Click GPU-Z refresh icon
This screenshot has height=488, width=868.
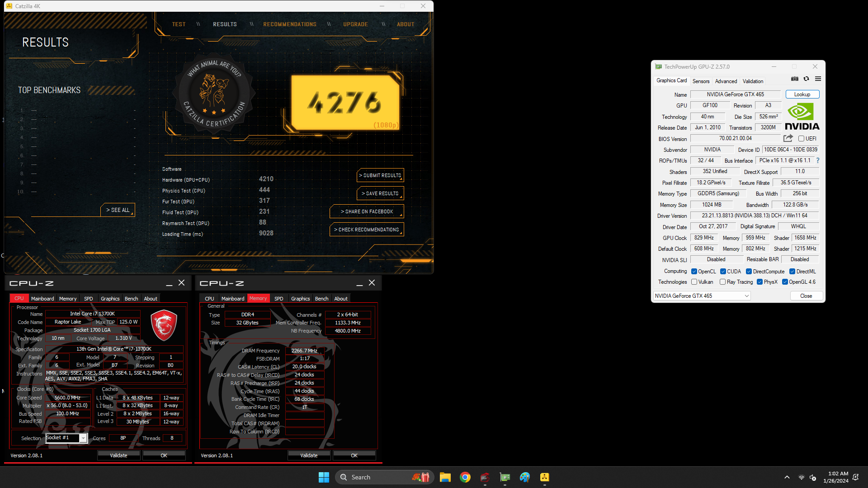pos(806,79)
